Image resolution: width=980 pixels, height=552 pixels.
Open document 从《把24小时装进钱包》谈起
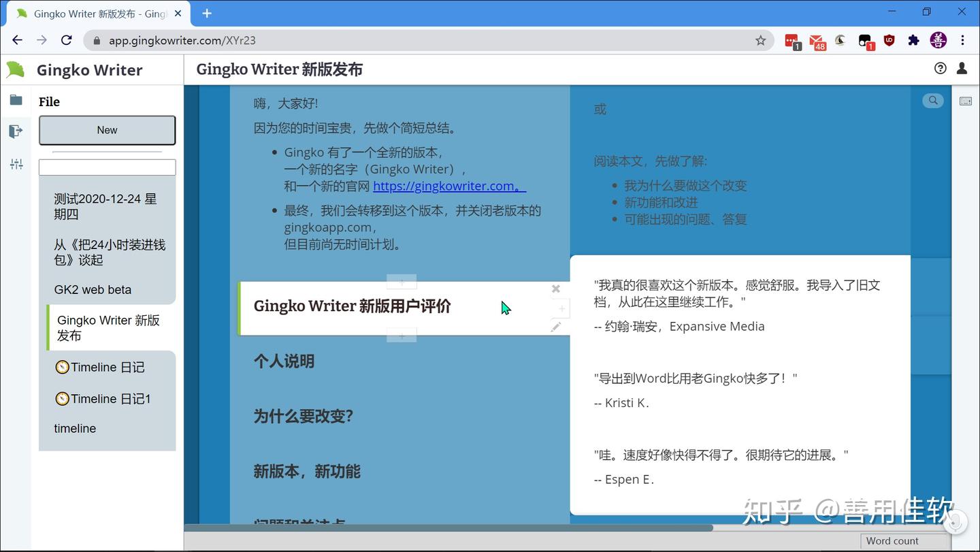pos(107,252)
